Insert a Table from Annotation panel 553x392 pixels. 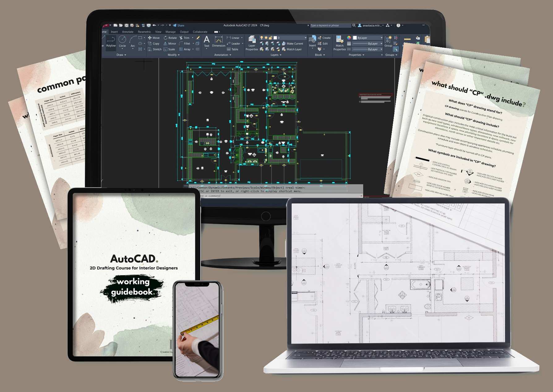click(x=233, y=49)
